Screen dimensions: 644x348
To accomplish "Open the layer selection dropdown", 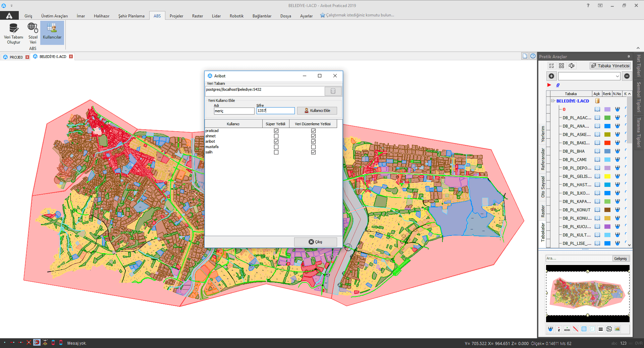I will pos(617,76).
